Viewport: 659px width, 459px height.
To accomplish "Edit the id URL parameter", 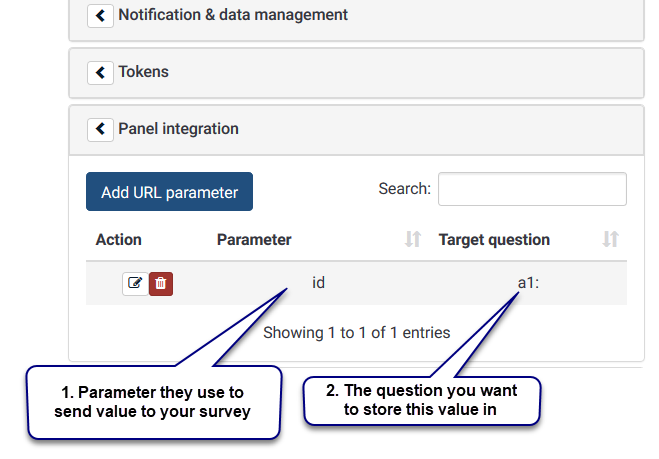I will [x=135, y=284].
